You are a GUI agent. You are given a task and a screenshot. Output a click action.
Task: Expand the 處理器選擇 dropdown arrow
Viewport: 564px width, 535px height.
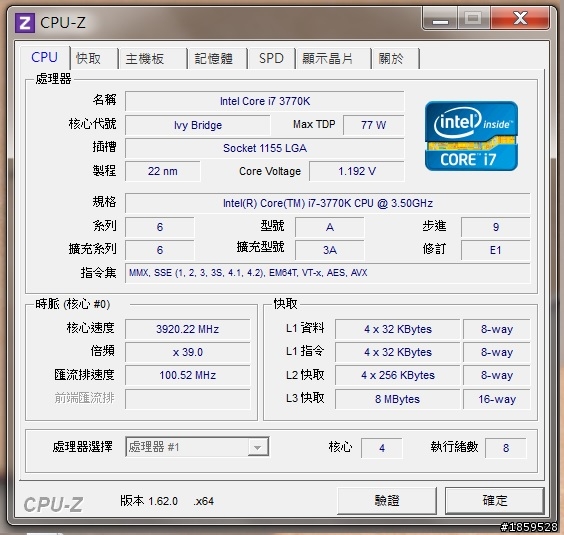pyautogui.click(x=258, y=447)
